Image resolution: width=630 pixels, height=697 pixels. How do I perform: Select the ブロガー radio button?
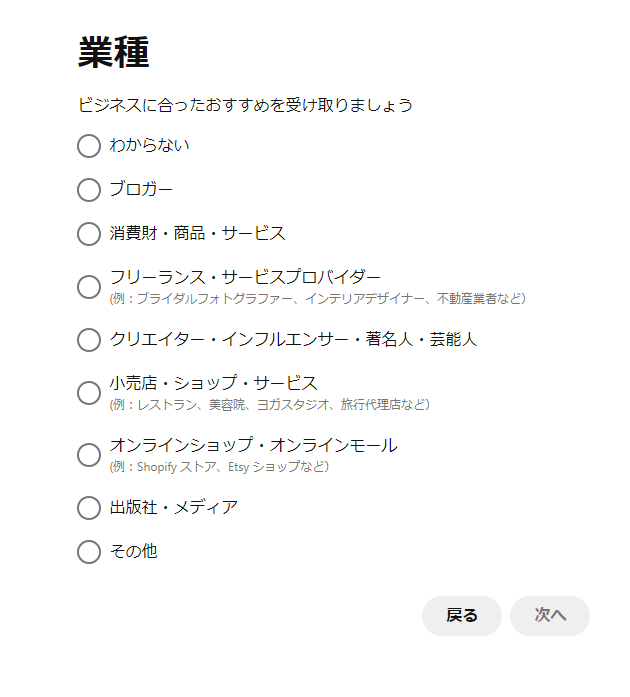(89, 190)
